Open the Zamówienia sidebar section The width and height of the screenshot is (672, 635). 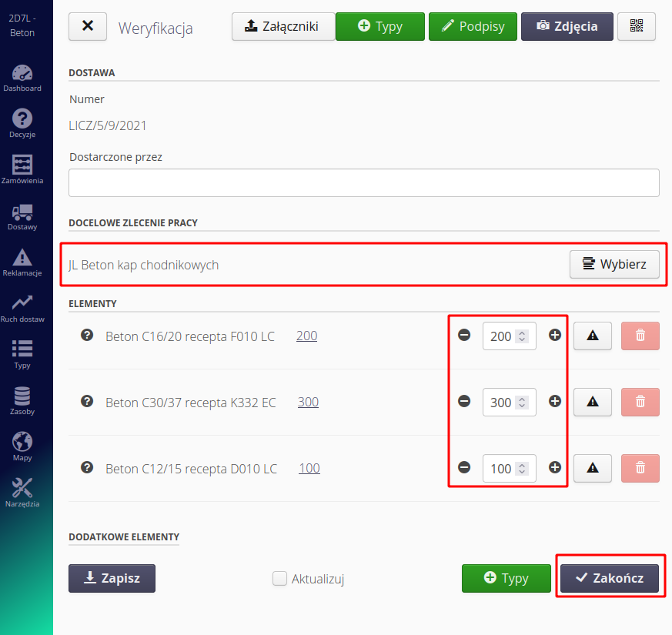click(22, 170)
